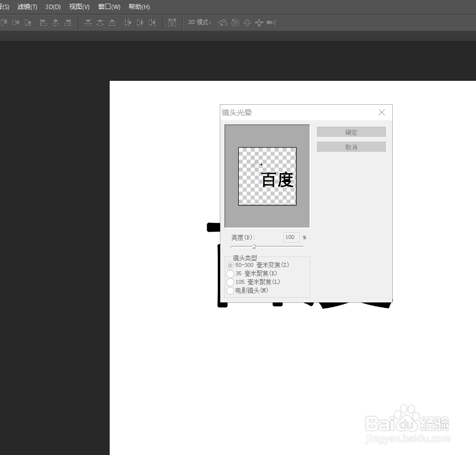Cancel the lens flare with 取消
Image resolution: width=476 pixels, height=455 pixels.
(351, 146)
